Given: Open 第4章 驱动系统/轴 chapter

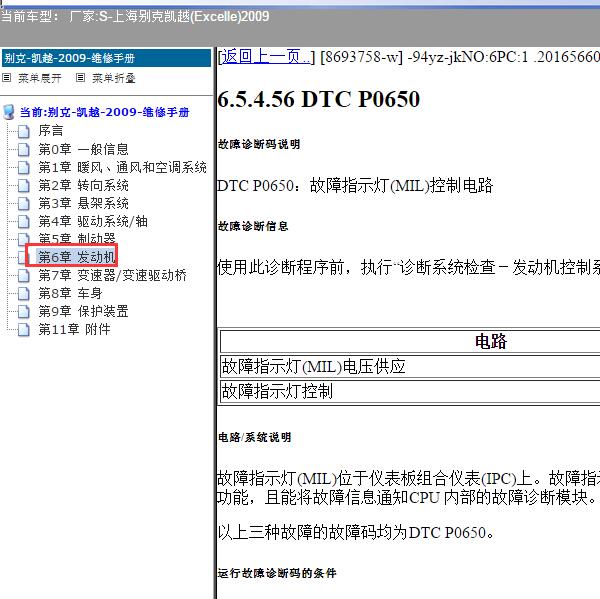Looking at the screenshot, I should point(93,221).
